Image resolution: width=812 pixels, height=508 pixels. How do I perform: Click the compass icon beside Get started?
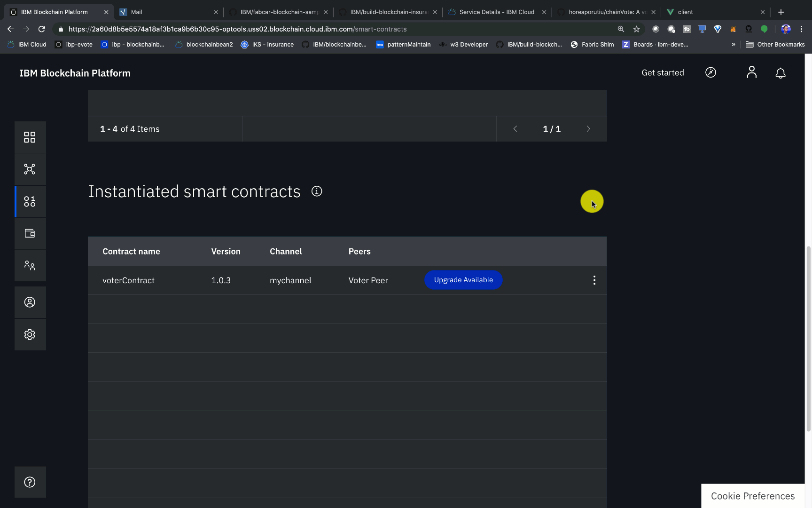[710, 72]
